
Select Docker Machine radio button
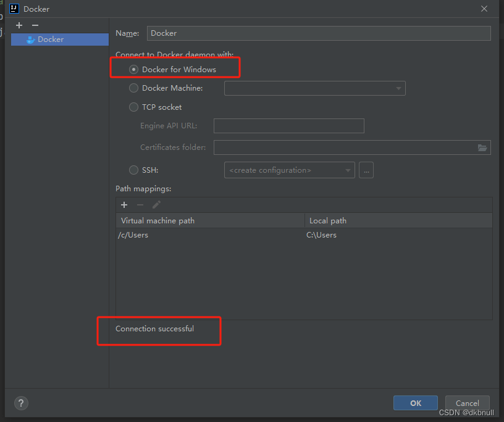[x=133, y=88]
